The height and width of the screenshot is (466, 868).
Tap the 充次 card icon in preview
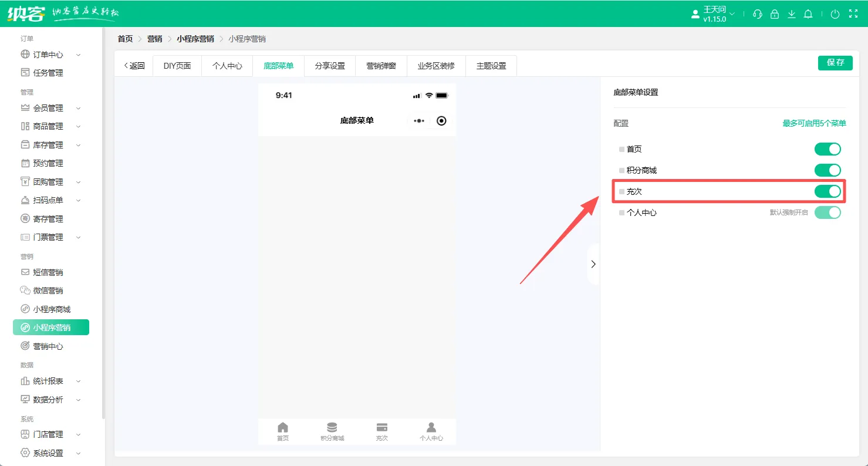pyautogui.click(x=381, y=428)
